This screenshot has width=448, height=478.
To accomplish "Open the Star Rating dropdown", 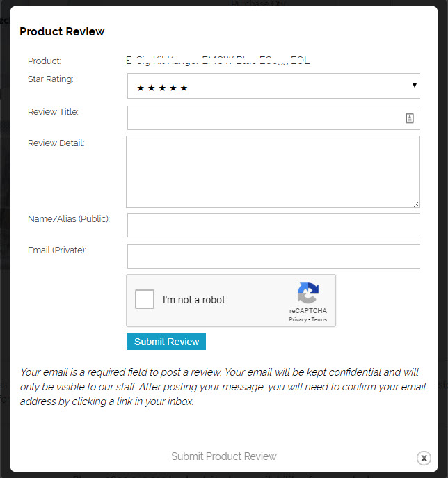I will pos(273,86).
